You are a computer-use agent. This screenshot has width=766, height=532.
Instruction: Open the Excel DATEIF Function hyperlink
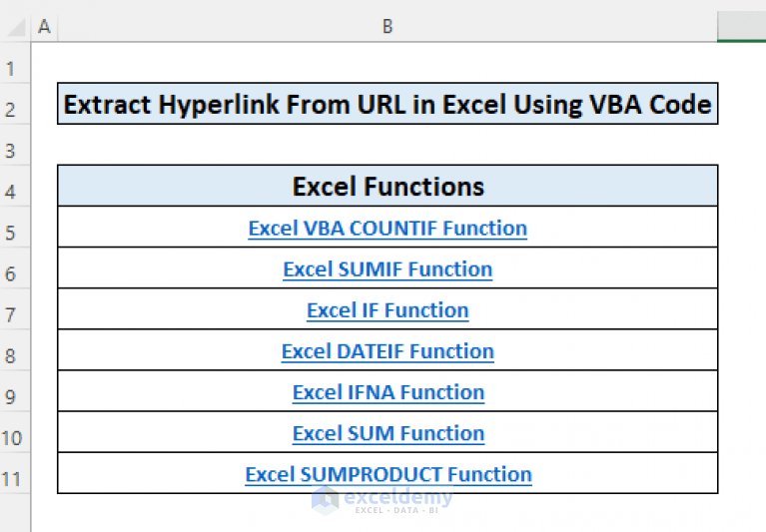pos(387,351)
